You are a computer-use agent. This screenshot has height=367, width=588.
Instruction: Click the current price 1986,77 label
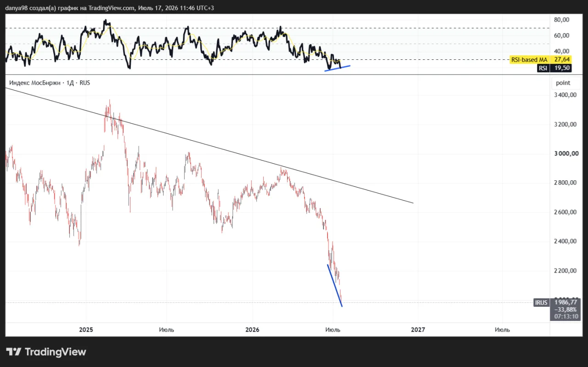[565, 303]
